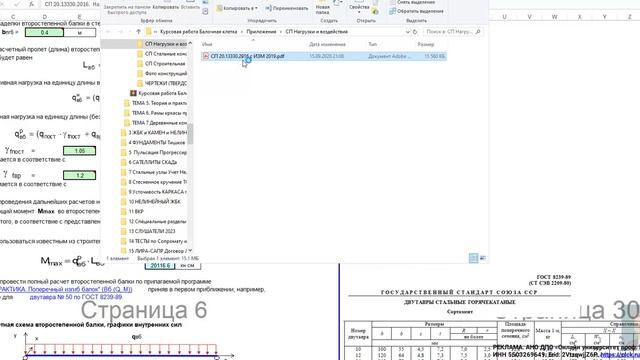Expand address bar history dropdown
640x360 pixels.
pyautogui.click(x=407, y=32)
